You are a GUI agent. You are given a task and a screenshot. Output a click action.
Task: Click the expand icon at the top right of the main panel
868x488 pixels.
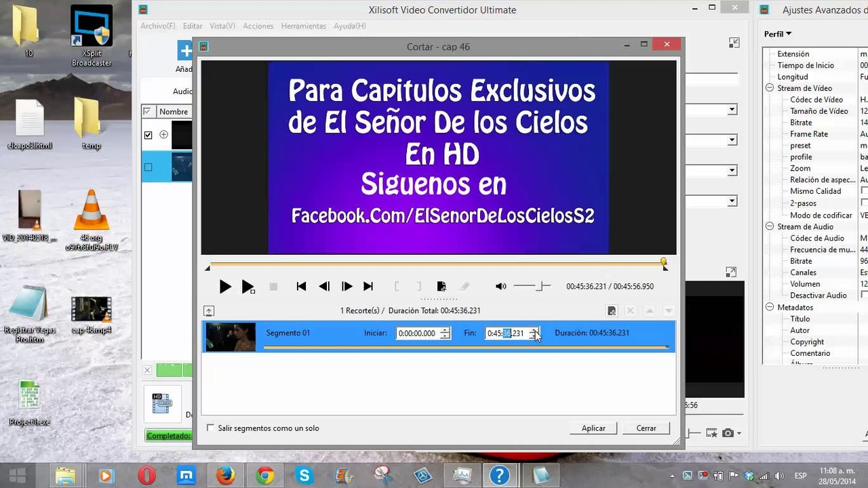(734, 43)
